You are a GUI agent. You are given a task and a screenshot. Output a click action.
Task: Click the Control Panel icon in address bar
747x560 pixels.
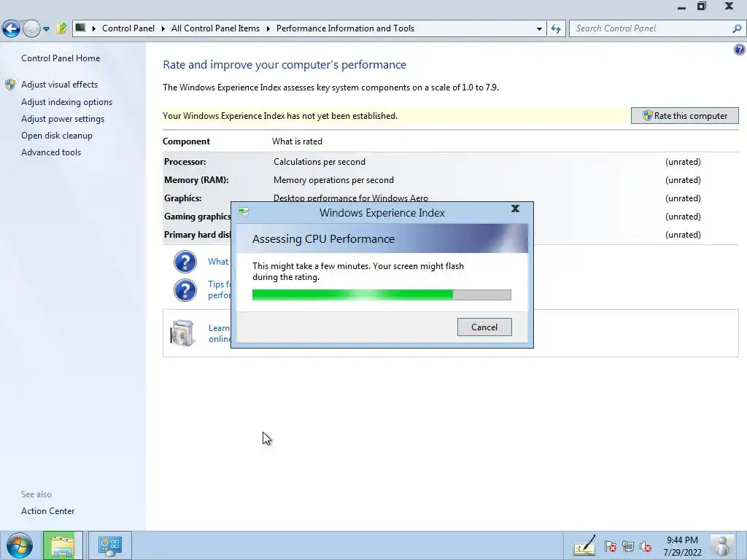tap(80, 28)
